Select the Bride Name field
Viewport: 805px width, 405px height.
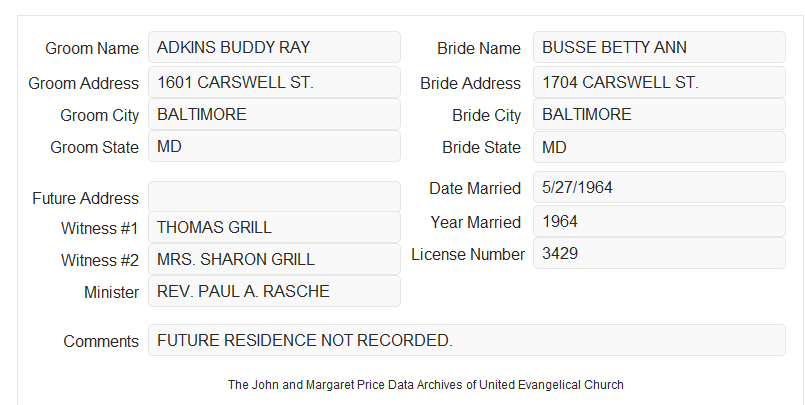(x=659, y=47)
